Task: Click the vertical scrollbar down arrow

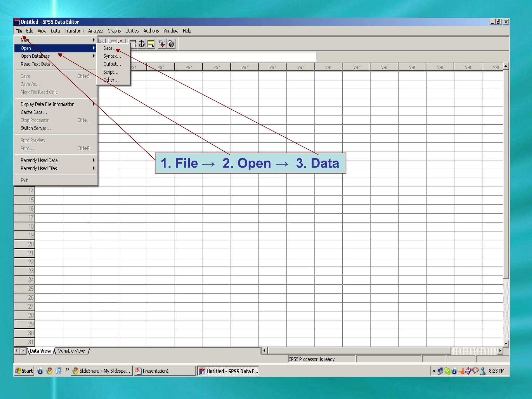Action: tap(506, 343)
